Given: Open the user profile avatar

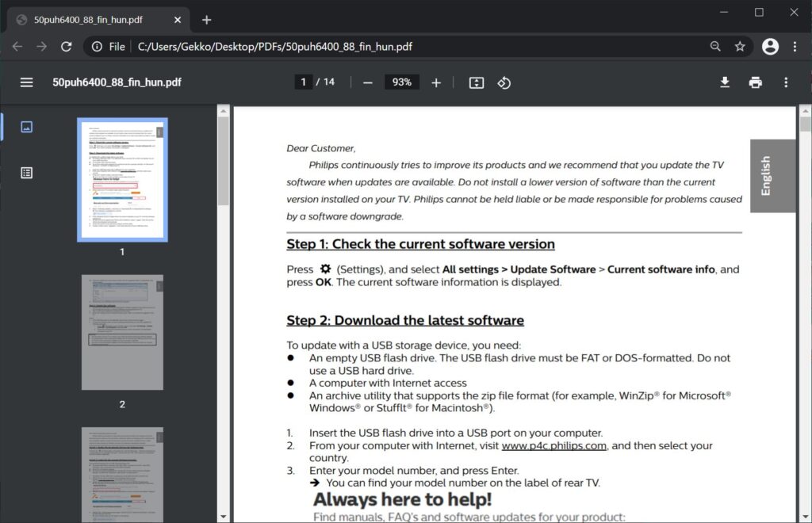Looking at the screenshot, I should pos(770,47).
